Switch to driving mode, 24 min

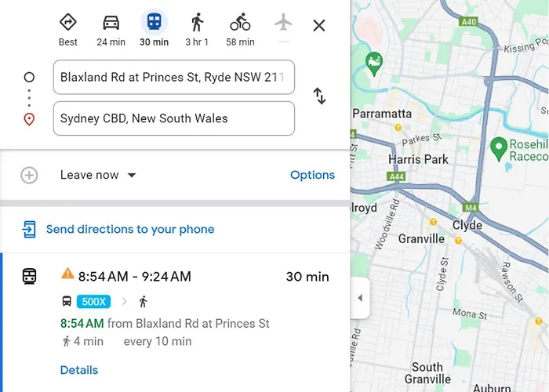(111, 30)
